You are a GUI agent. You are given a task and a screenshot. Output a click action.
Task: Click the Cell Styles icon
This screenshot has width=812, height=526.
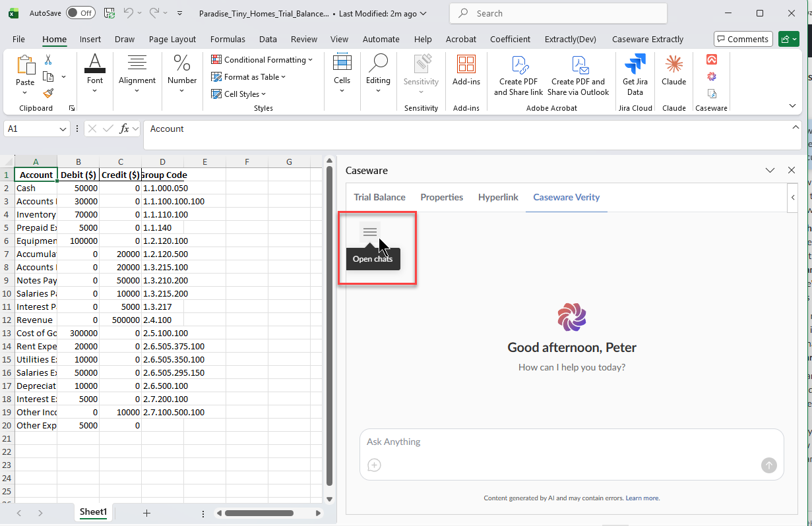pyautogui.click(x=216, y=94)
